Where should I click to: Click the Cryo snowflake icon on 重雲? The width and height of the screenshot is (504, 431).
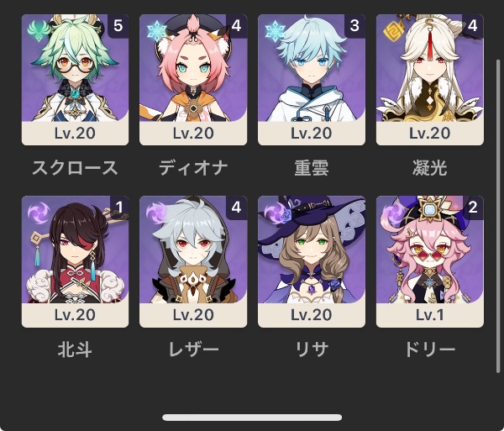click(x=275, y=31)
